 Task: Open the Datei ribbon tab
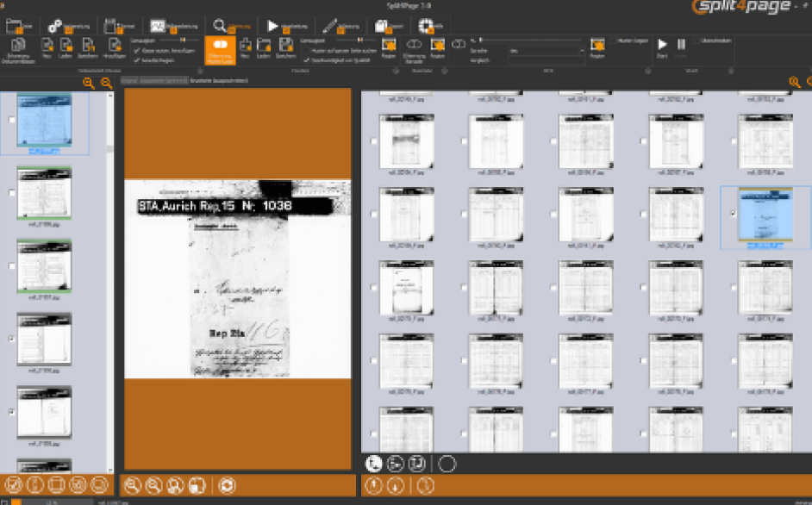click(19, 25)
